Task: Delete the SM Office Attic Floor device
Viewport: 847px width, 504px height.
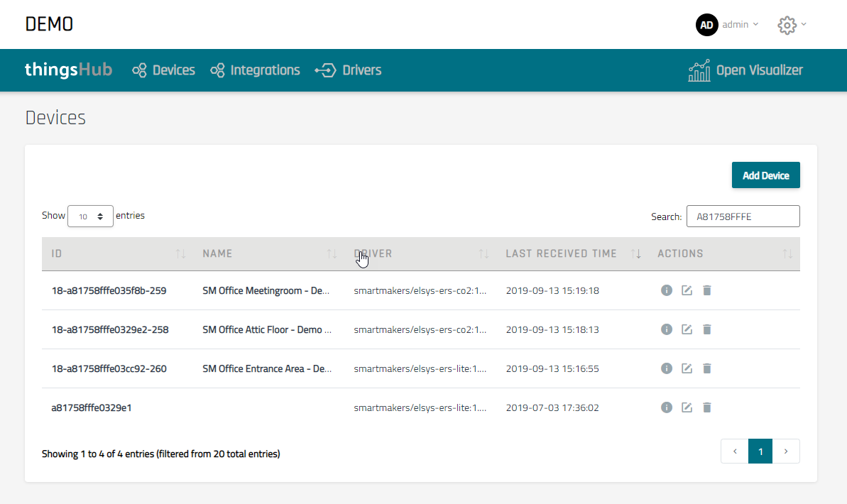Action: 706,329
